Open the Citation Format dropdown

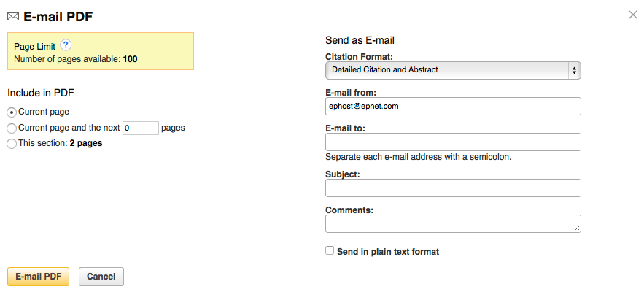[x=452, y=70]
